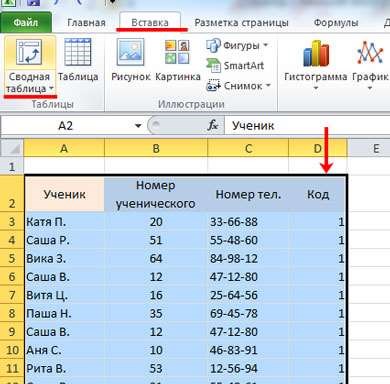
Task: Select column A header
Action: 64,148
